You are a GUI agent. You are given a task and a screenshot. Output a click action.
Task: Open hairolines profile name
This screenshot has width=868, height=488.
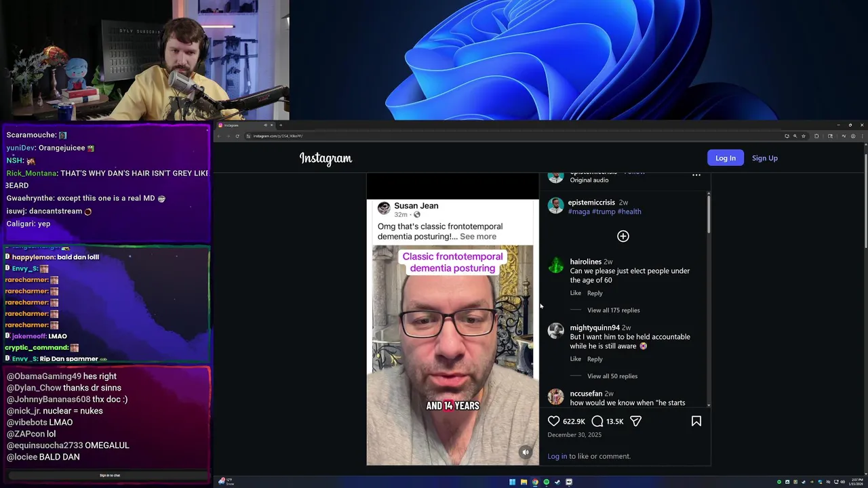pos(585,262)
